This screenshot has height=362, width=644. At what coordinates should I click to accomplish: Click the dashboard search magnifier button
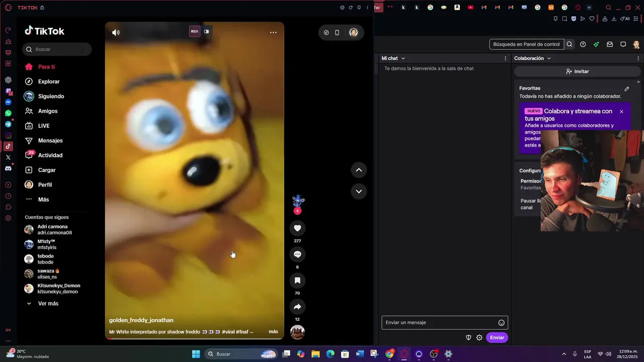(x=570, y=44)
